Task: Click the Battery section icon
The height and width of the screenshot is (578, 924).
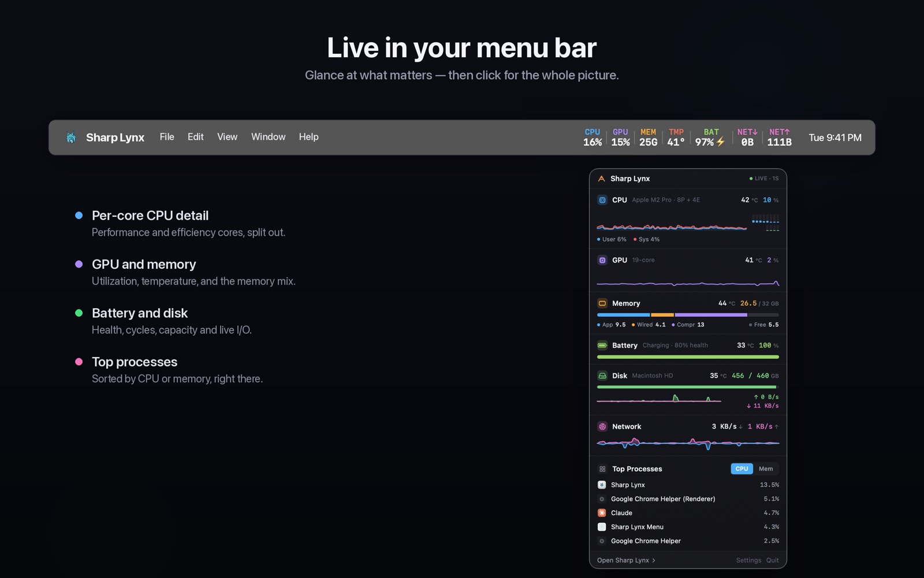Action: (x=602, y=345)
